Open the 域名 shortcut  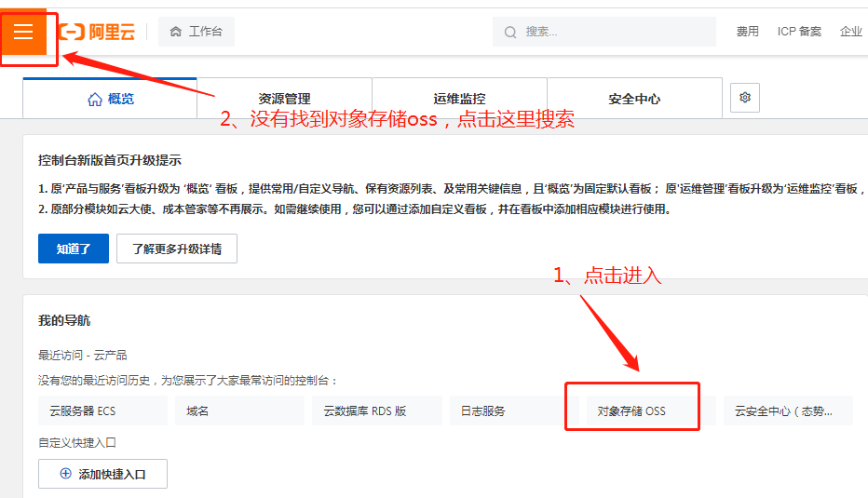coord(239,411)
